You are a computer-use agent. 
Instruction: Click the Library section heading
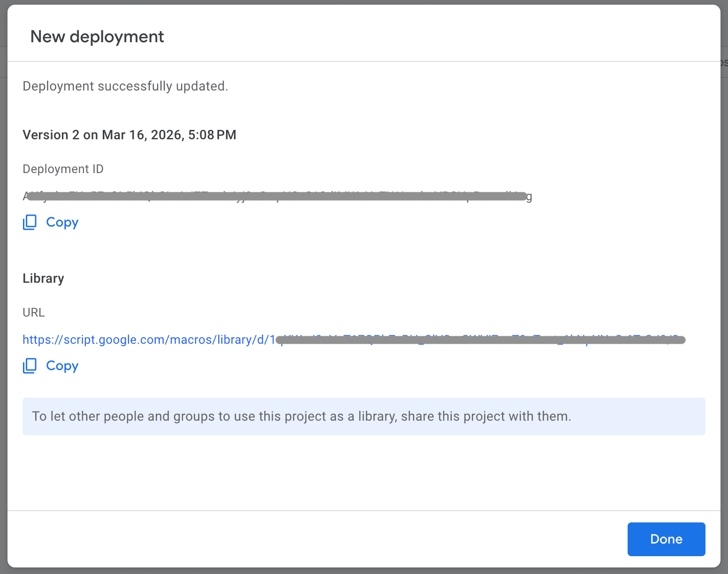pos(43,279)
